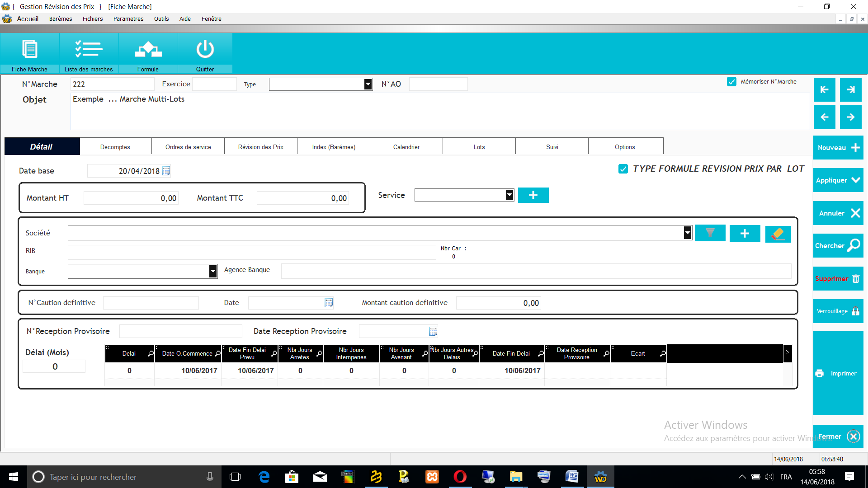Open Word from the Windows taskbar
868x488 pixels.
pos(572,477)
